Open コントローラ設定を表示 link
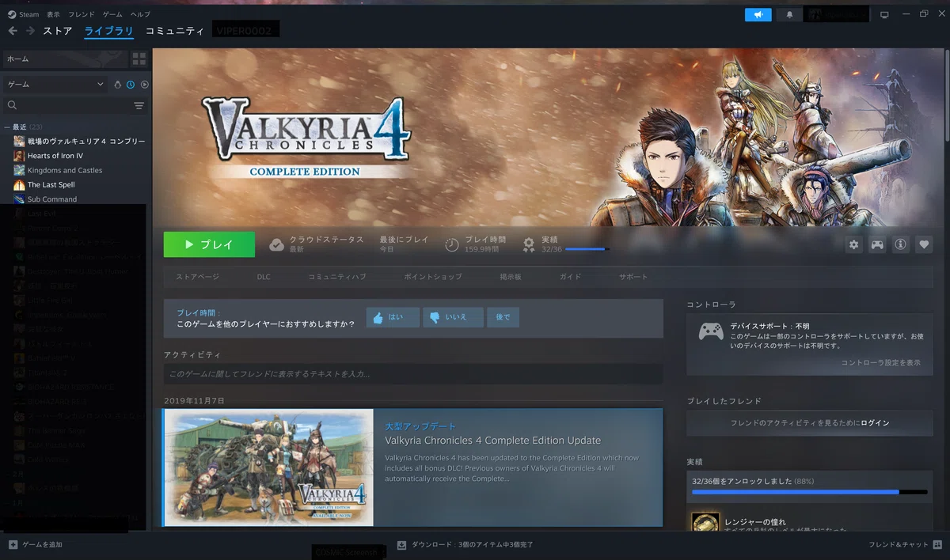 coord(880,362)
